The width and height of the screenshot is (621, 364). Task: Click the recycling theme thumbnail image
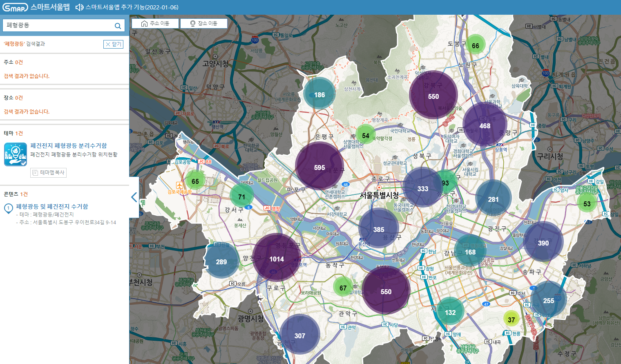click(x=16, y=154)
